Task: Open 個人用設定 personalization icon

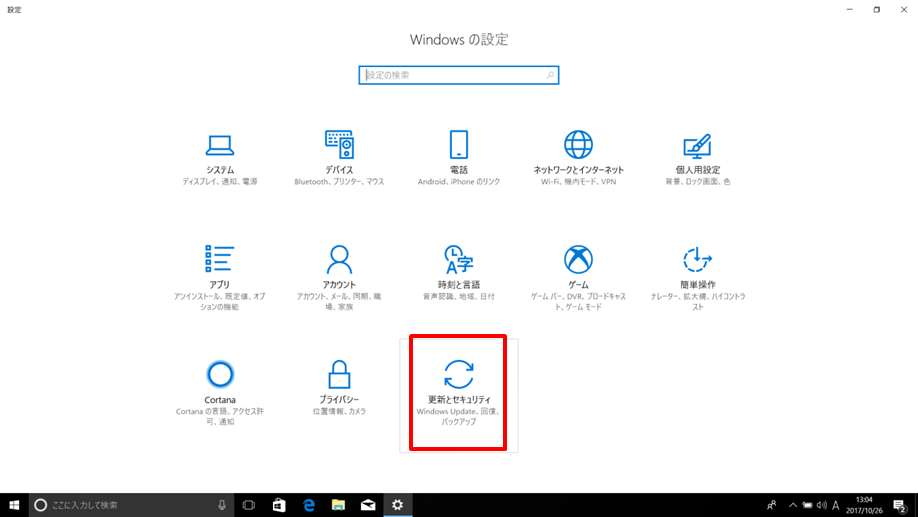Action: coord(697,146)
